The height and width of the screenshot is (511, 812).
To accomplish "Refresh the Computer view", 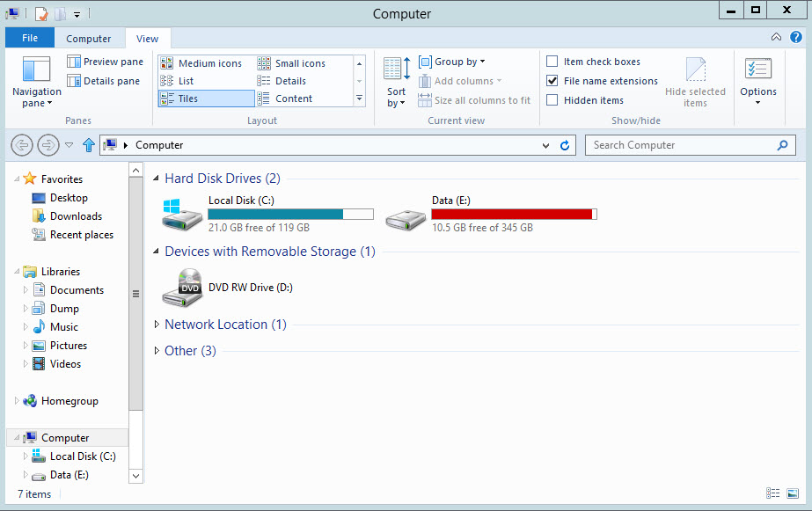I will pyautogui.click(x=564, y=145).
